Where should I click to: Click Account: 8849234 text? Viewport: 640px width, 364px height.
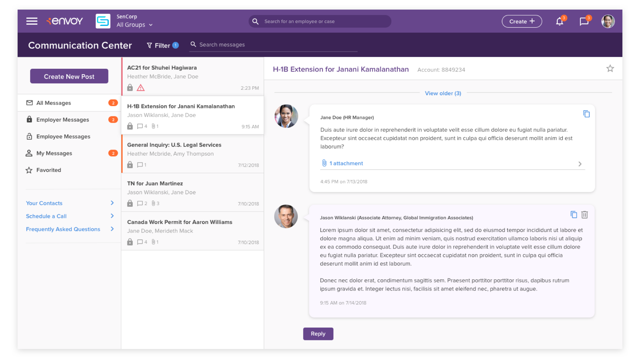441,70
